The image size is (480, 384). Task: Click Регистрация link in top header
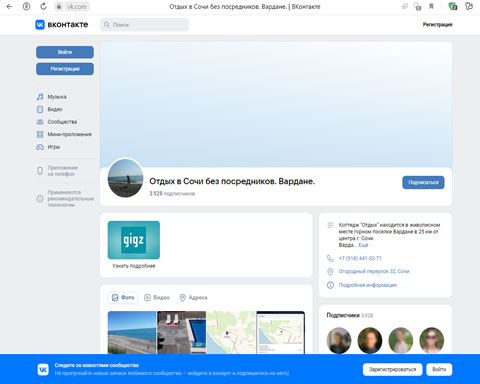[437, 25]
